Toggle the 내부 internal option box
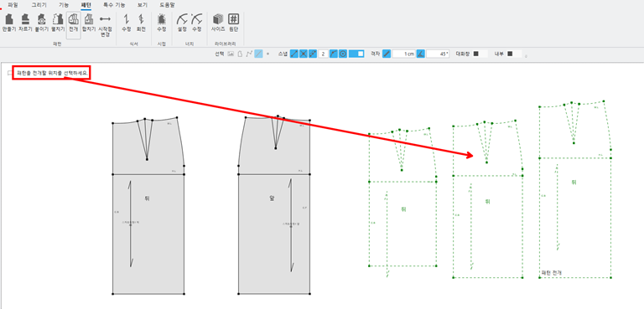This screenshot has height=309, width=644. click(x=510, y=54)
